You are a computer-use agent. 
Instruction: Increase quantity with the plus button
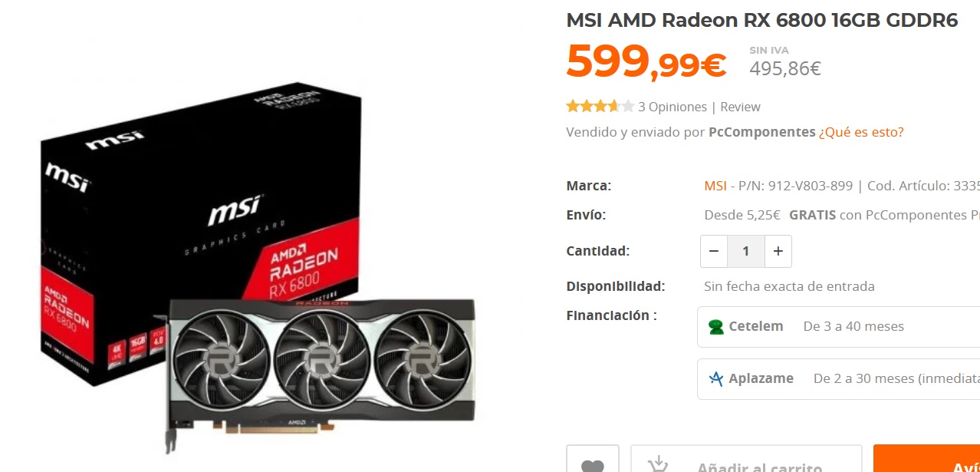tap(778, 251)
